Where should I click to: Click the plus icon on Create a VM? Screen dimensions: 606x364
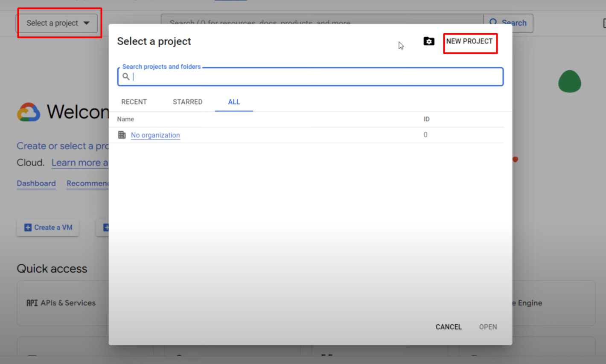coord(28,228)
